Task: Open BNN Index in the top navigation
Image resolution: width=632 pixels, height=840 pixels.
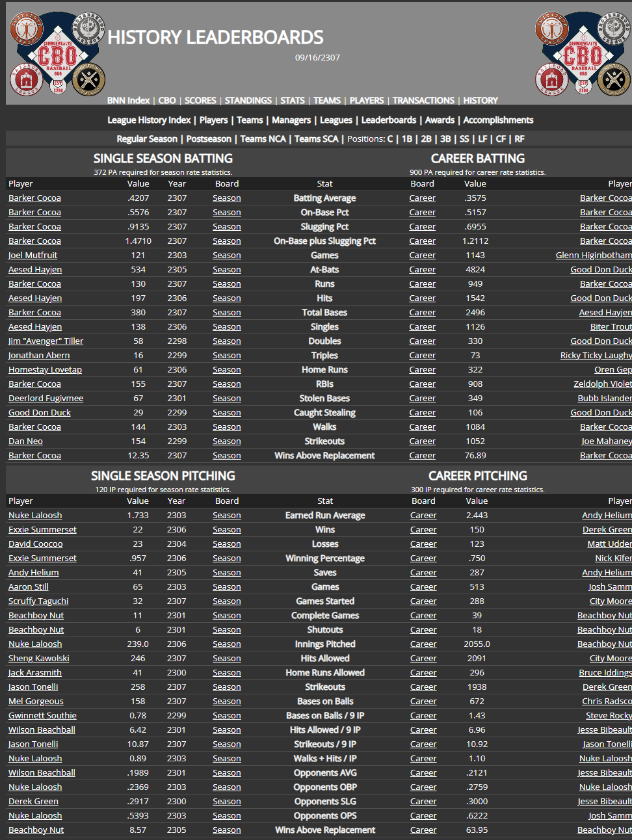Action: 128,101
